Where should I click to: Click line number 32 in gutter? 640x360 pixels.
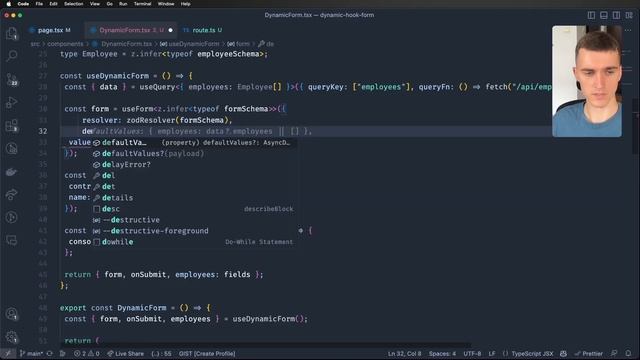[x=43, y=131]
